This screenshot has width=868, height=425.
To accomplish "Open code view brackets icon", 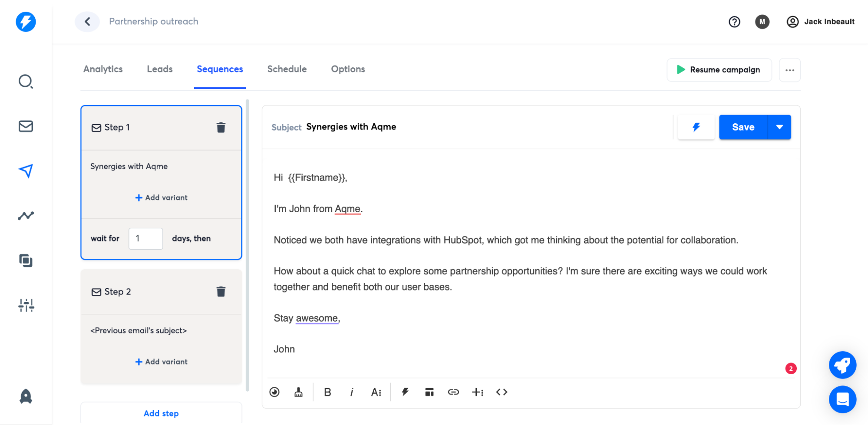I will pyautogui.click(x=502, y=392).
